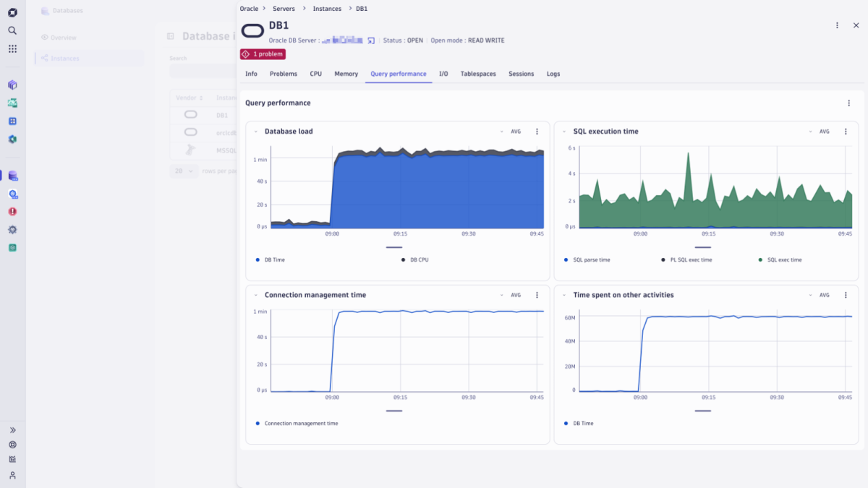Open the three-dot menu on Database load chart
This screenshot has height=488, width=868.
pos(537,132)
